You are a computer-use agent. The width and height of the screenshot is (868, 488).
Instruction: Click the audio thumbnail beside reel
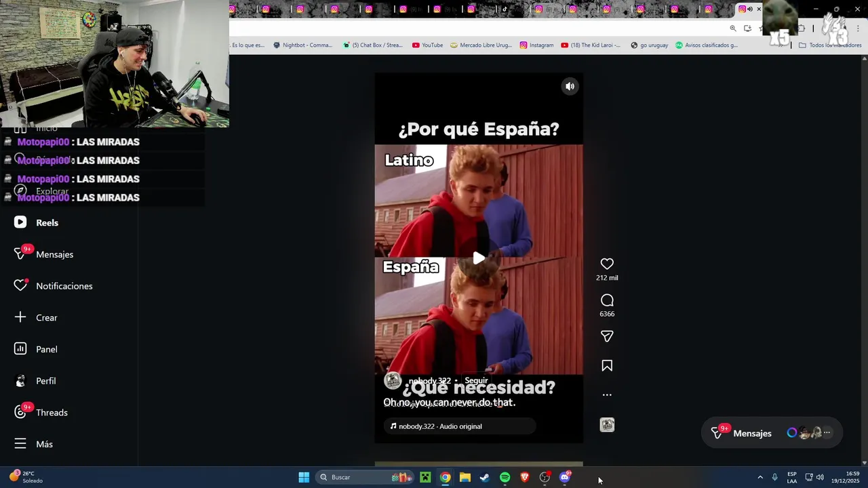[607, 425]
